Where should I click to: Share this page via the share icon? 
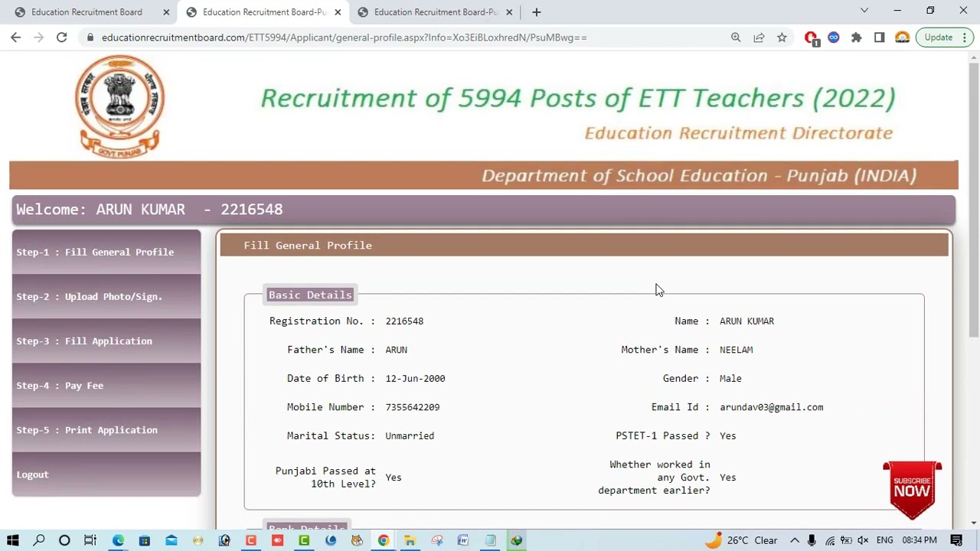[759, 37]
